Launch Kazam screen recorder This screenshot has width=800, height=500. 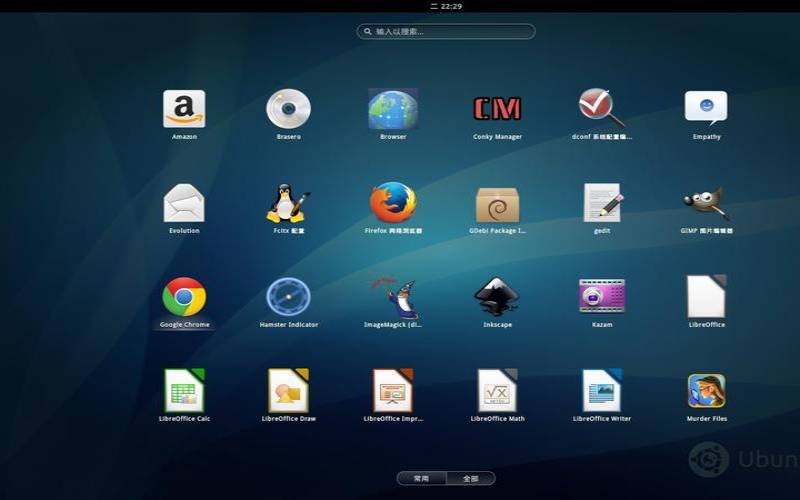point(602,296)
